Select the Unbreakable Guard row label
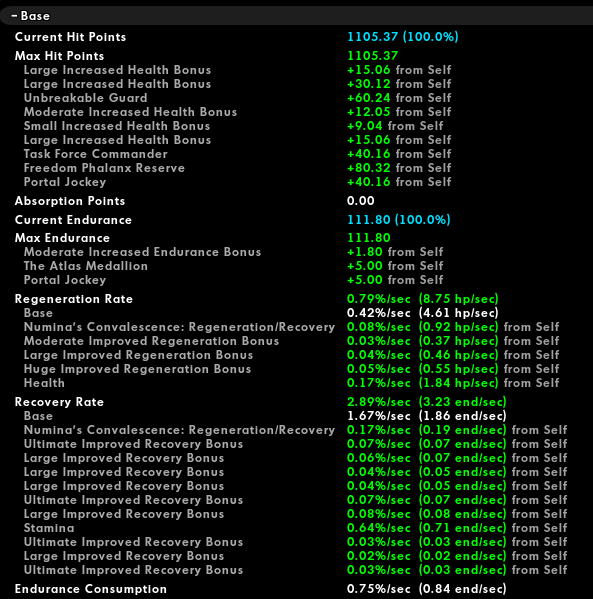 (x=85, y=98)
